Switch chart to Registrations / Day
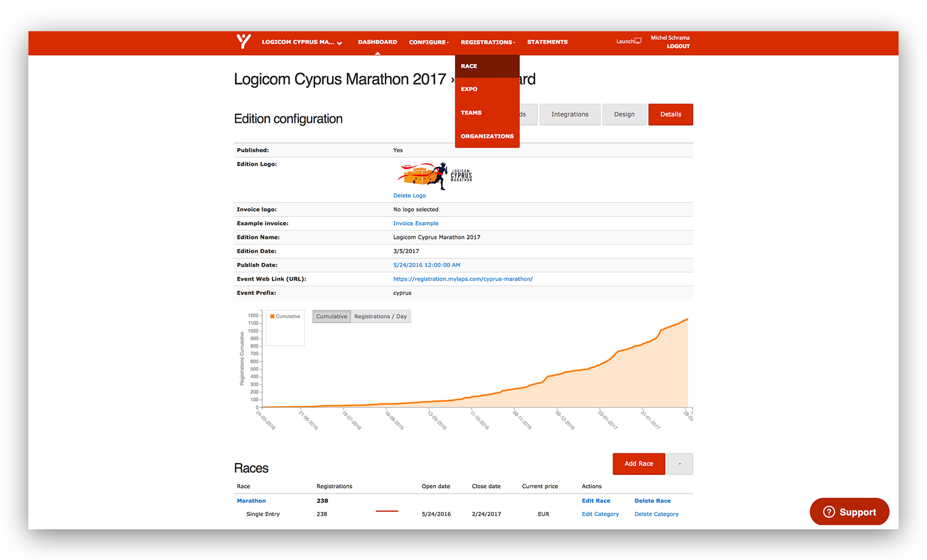Image resolution: width=927 pixels, height=560 pixels. click(381, 317)
